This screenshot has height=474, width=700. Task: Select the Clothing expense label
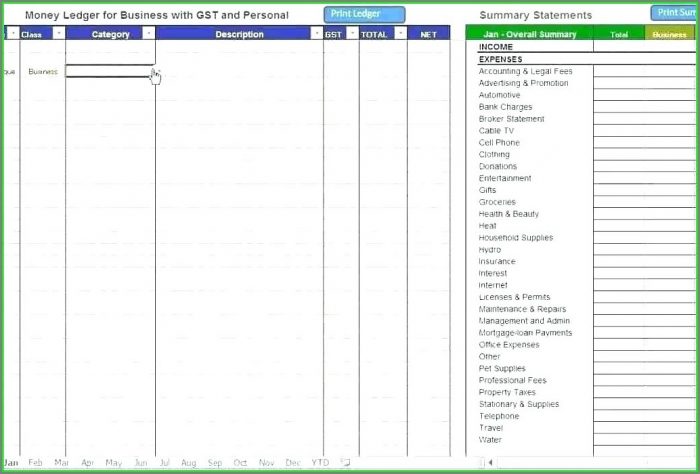[x=494, y=154]
